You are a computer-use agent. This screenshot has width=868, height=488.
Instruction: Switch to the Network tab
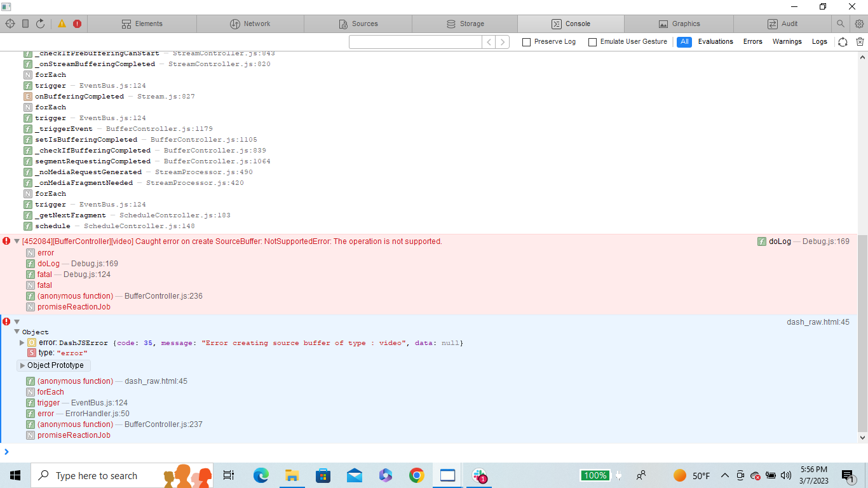click(x=250, y=24)
